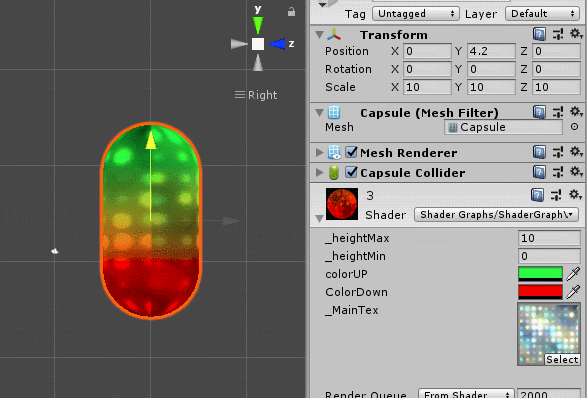Open Capsule Collider help reference icon
This screenshot has width=587, height=398.
pyautogui.click(x=539, y=172)
